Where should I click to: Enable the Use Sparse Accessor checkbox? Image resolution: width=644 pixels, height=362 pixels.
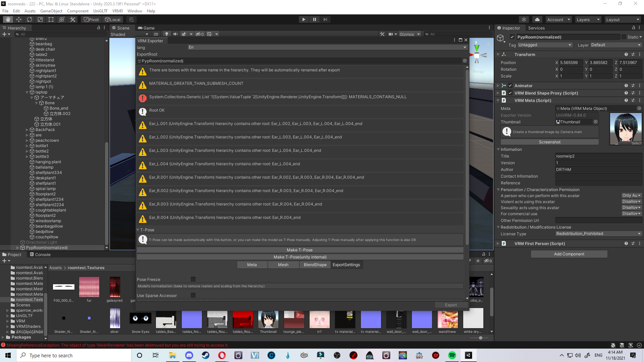193,295
